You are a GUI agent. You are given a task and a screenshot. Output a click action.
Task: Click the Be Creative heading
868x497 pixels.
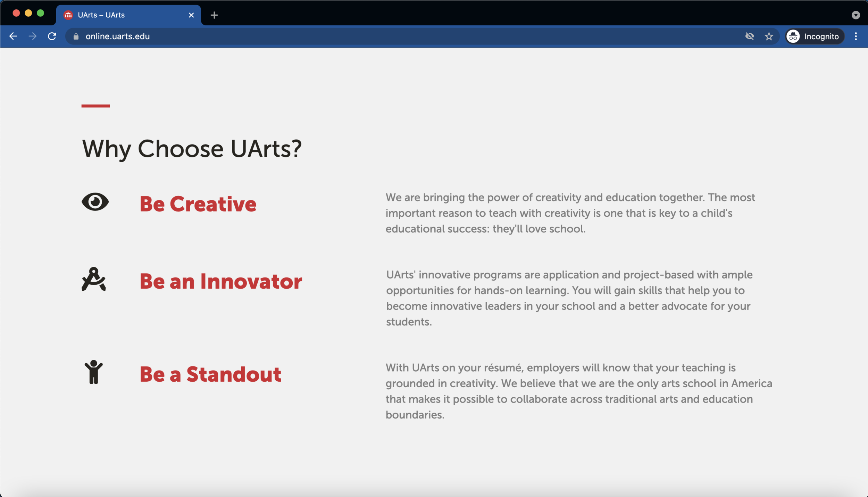coord(198,204)
